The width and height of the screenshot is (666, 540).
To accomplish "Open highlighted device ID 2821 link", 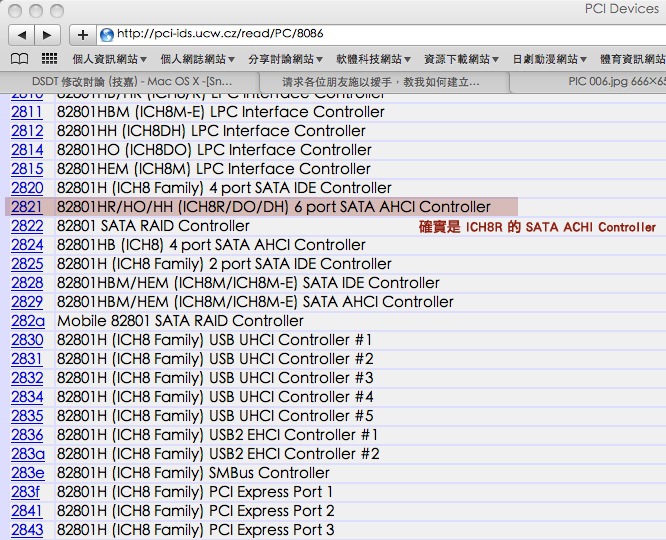I will (27, 207).
